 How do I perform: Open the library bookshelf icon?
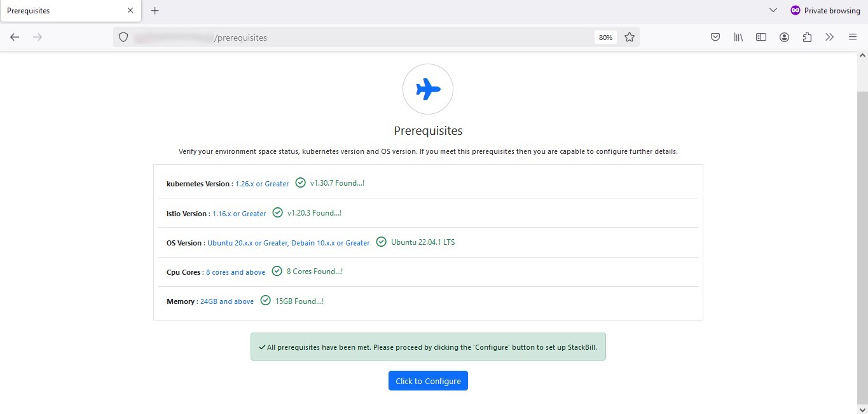[x=738, y=38]
